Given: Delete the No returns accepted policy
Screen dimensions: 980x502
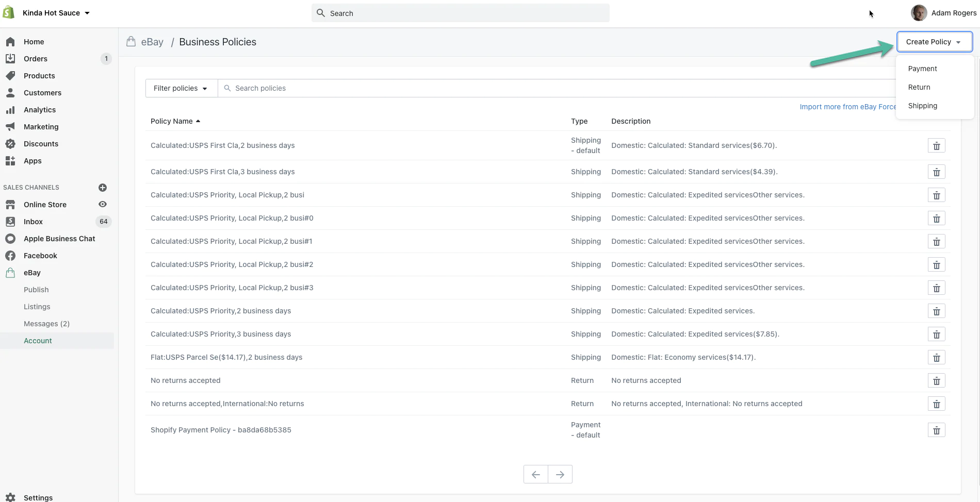Looking at the screenshot, I should (936, 381).
